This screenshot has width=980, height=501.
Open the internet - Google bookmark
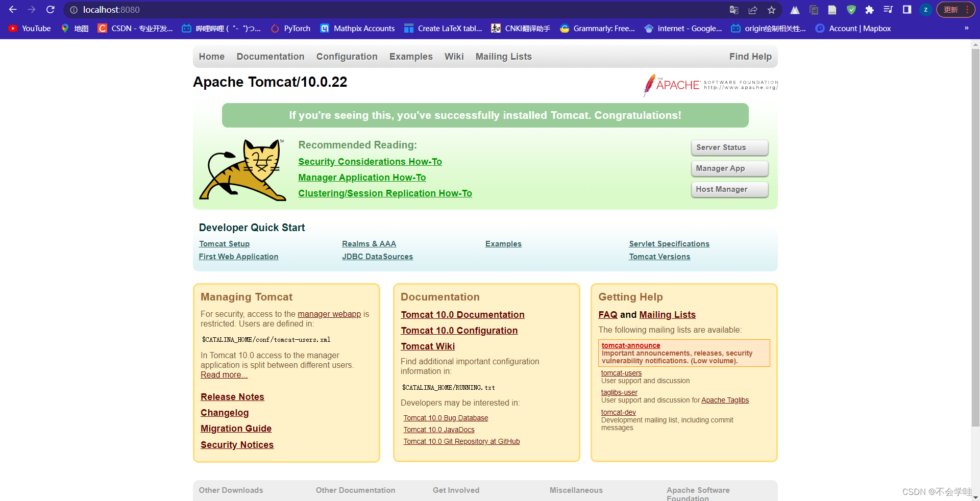tap(683, 29)
